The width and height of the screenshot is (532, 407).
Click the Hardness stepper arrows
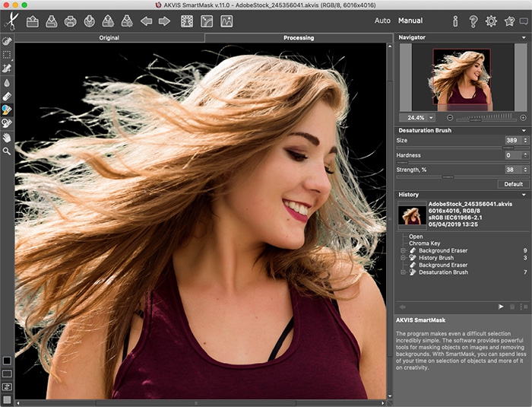click(526, 155)
